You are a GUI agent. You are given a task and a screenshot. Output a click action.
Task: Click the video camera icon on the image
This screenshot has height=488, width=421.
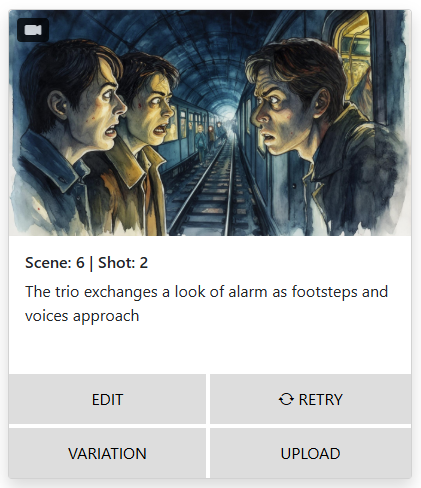33,30
